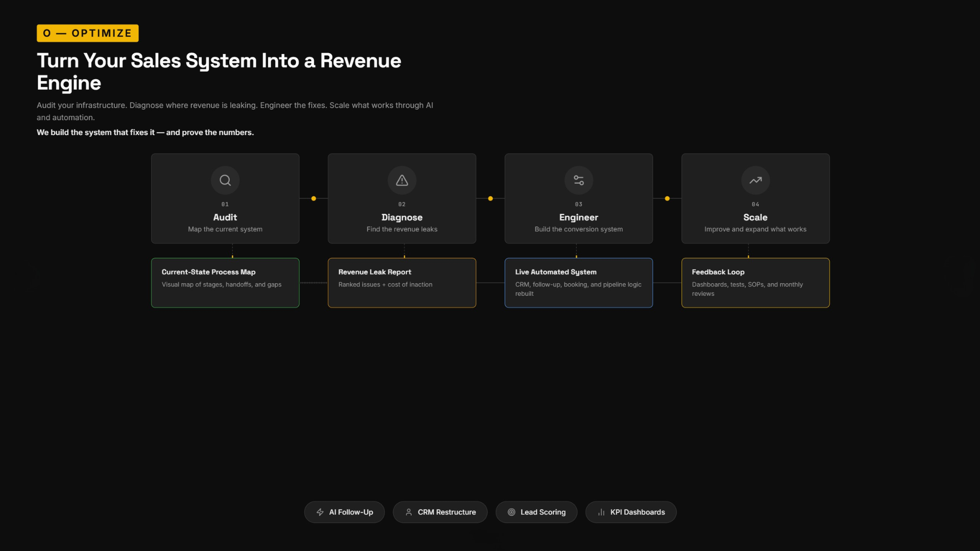Choose the Lead Scoring pill
This screenshot has height=551, width=980.
pyautogui.click(x=536, y=512)
